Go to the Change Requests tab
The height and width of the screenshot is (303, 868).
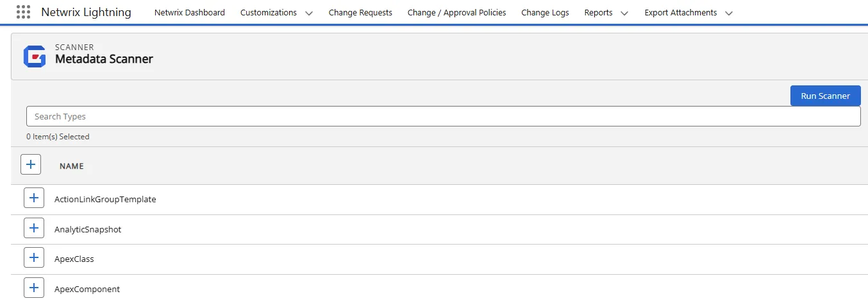point(360,12)
